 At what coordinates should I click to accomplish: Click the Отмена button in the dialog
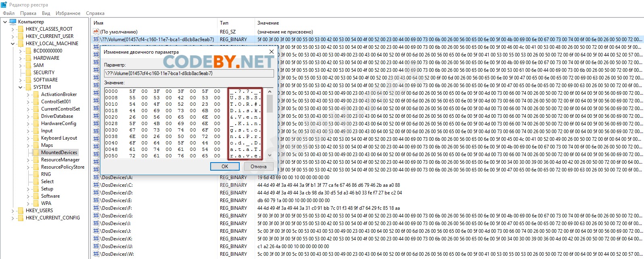[x=258, y=166]
